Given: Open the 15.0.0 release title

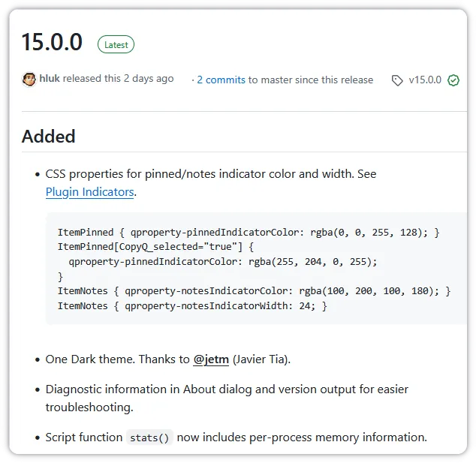Looking at the screenshot, I should point(52,42).
